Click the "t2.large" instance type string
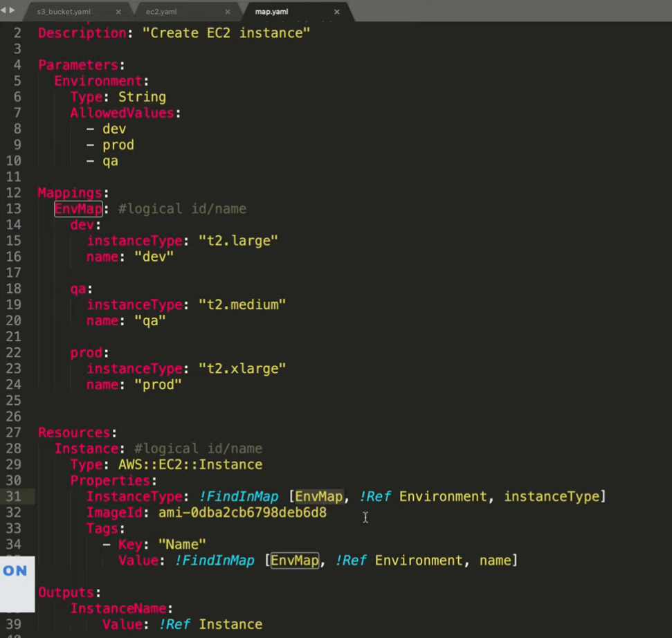Viewport: 672px width, 638px height. (x=238, y=241)
